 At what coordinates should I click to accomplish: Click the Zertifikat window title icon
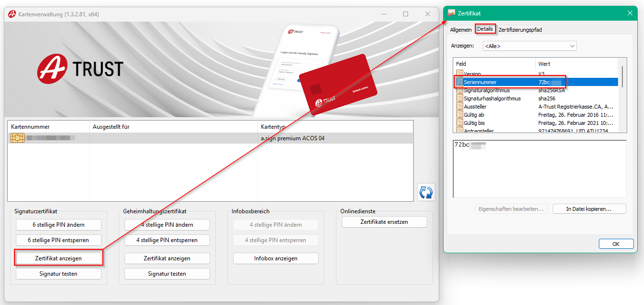(451, 13)
